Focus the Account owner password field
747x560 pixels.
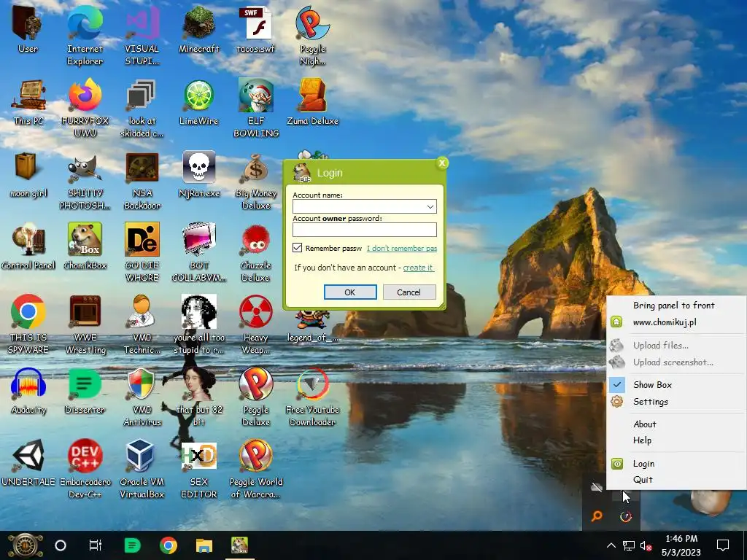(x=365, y=230)
